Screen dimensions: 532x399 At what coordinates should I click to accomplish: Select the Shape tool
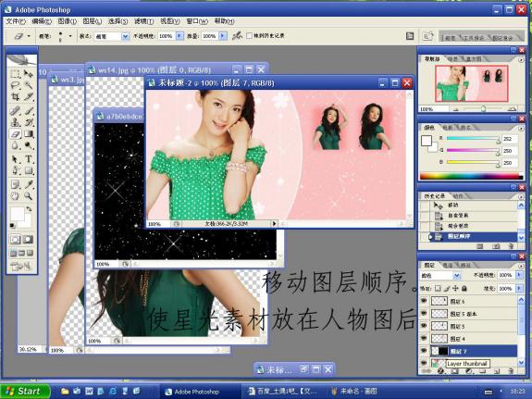tap(29, 170)
